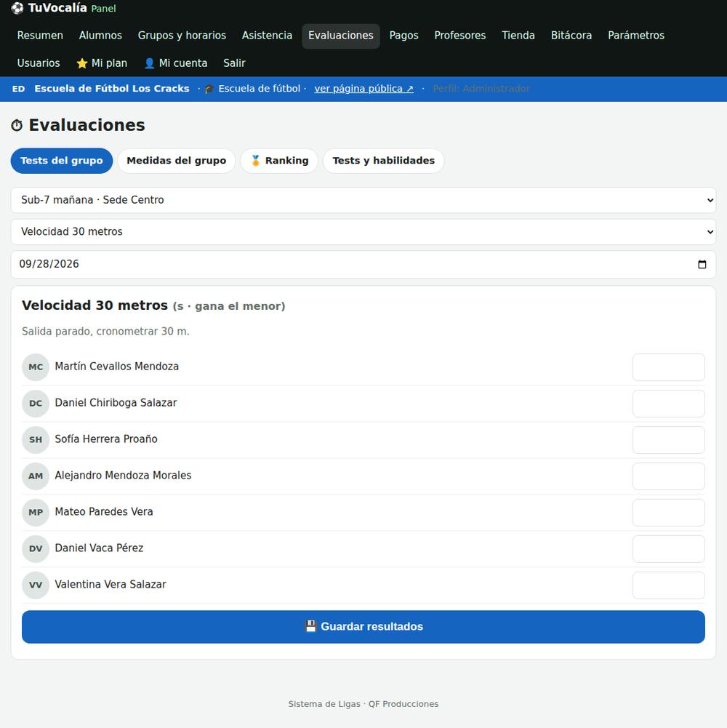
Task: Click Guardar resultados button
Action: click(363, 627)
